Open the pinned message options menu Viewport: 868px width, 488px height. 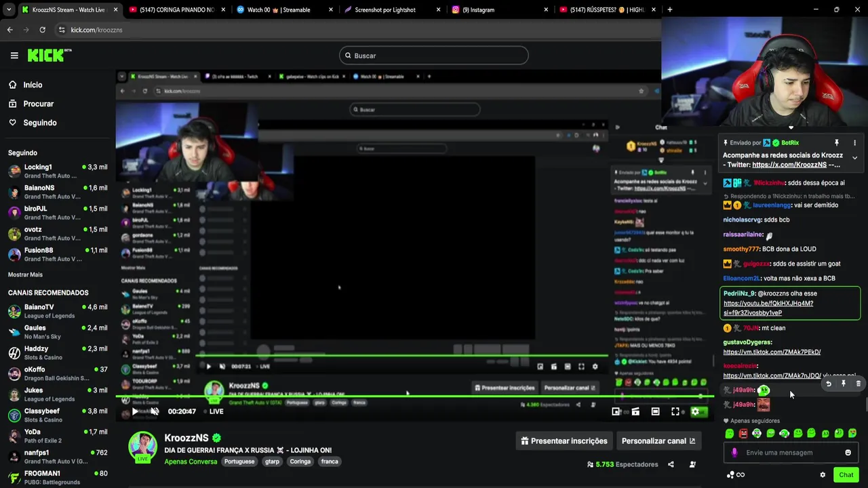click(854, 143)
